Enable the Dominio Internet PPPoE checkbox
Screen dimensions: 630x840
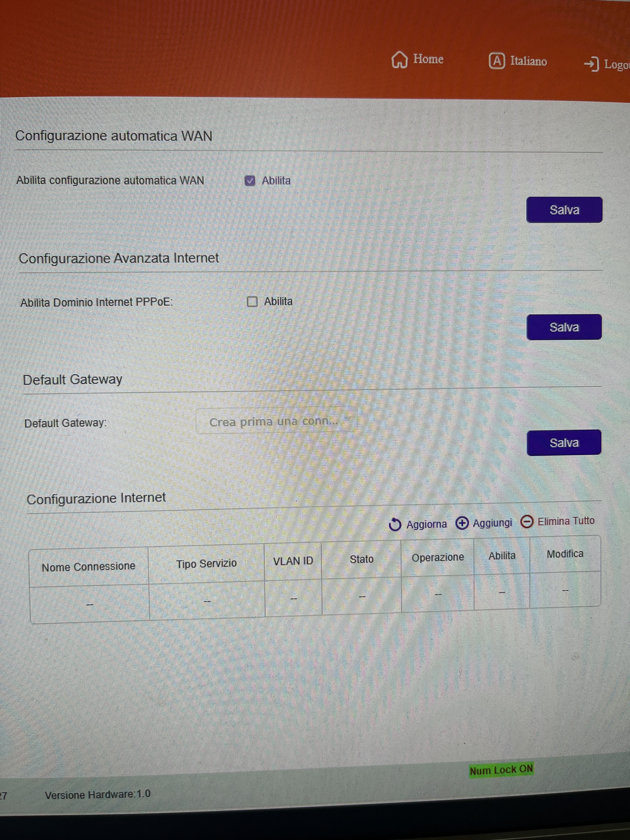click(x=252, y=301)
